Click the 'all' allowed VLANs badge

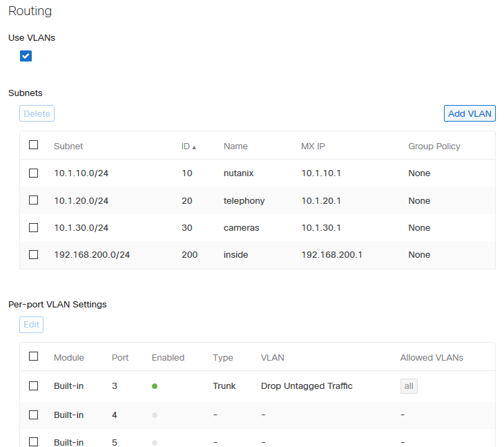(409, 386)
